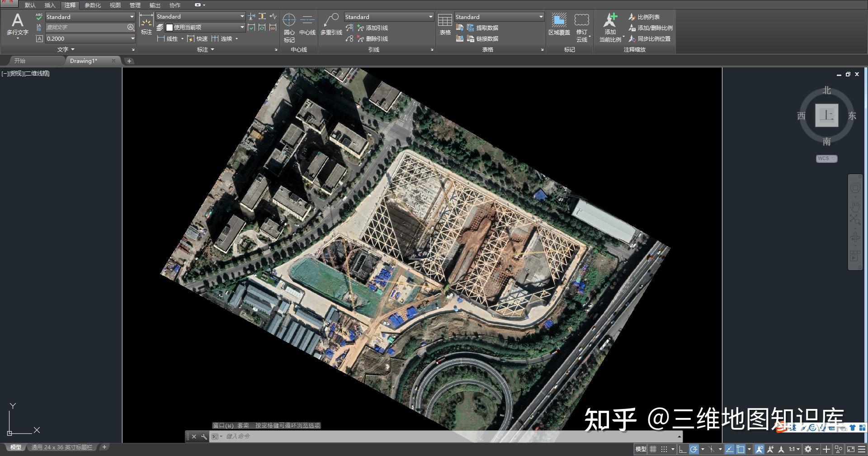868x456 pixels.
Task: Open the command line customize wrench icon
Action: click(204, 437)
